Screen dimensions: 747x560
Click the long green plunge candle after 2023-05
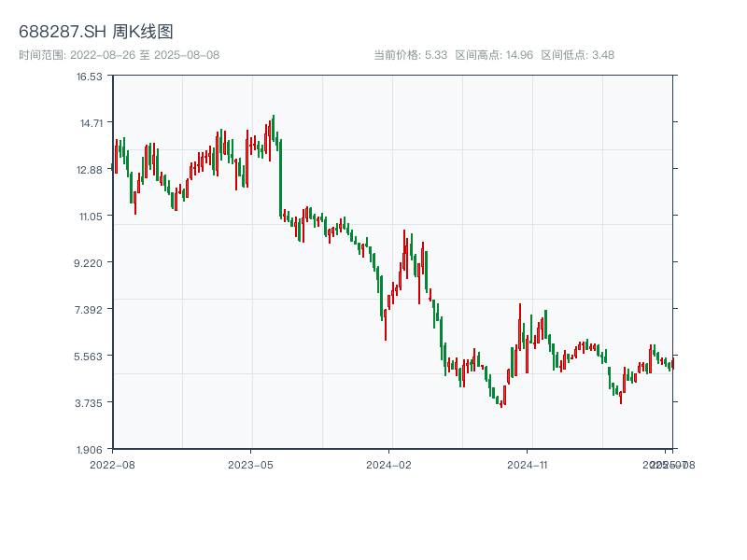(280, 177)
